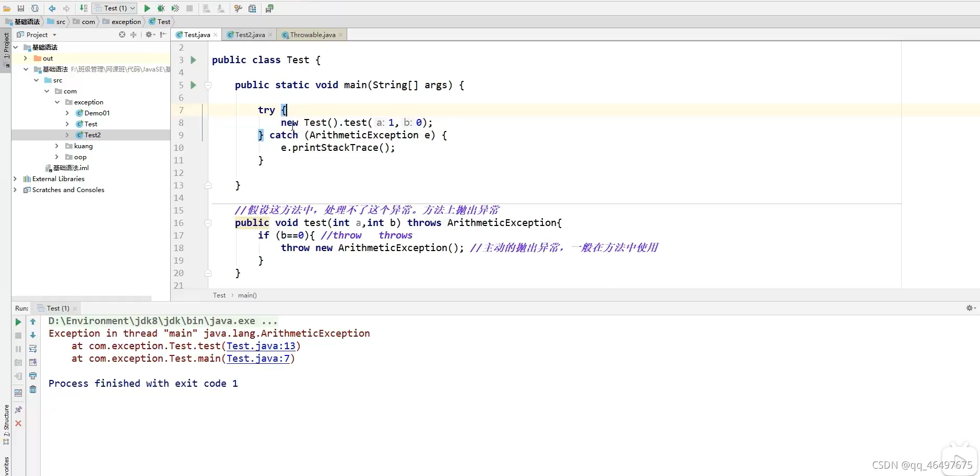Print the console output via the printer icon
980x476 pixels.
pos(33,376)
